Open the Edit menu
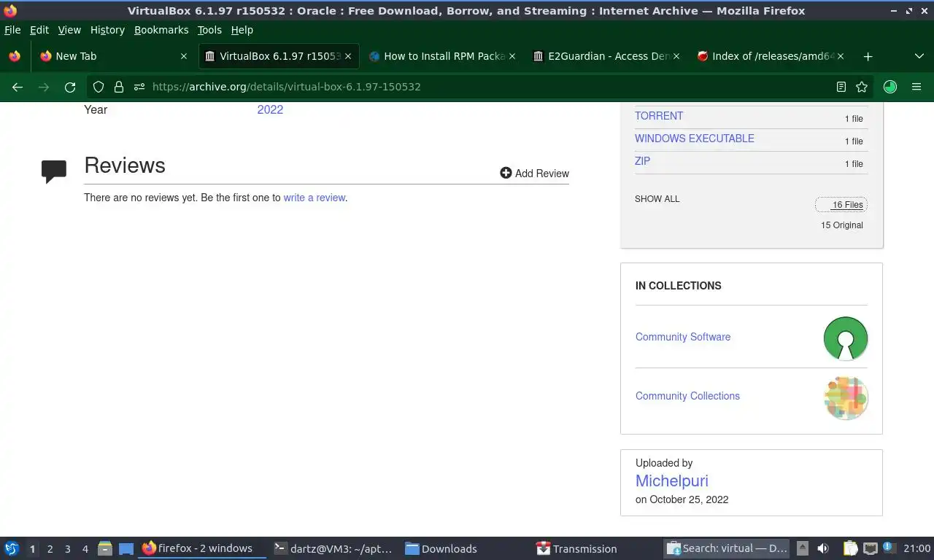Image resolution: width=934 pixels, height=560 pixels. tap(39, 30)
